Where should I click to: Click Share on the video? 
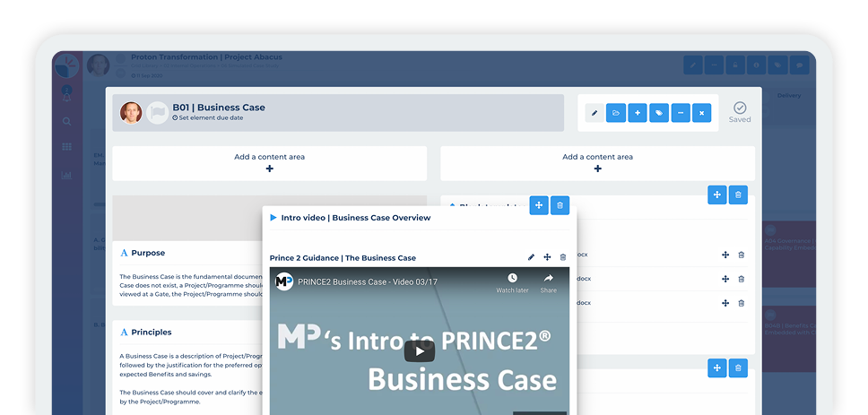[x=549, y=282]
